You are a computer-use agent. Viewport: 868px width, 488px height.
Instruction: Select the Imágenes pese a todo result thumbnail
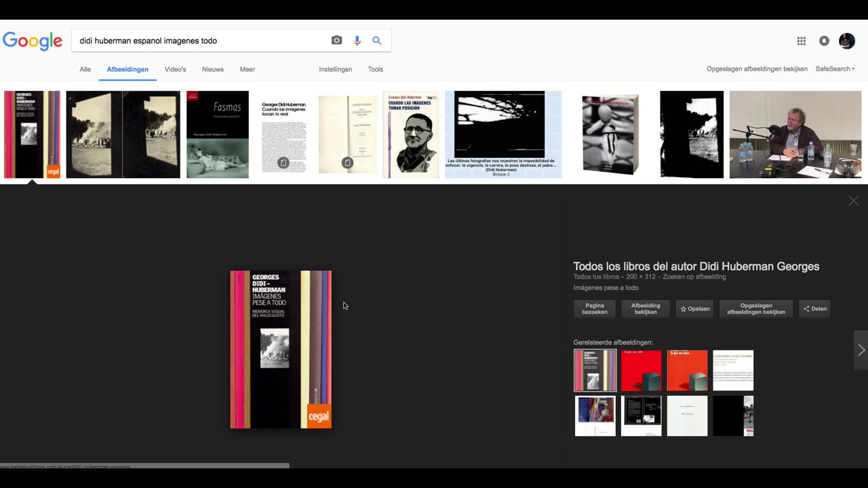click(x=32, y=134)
